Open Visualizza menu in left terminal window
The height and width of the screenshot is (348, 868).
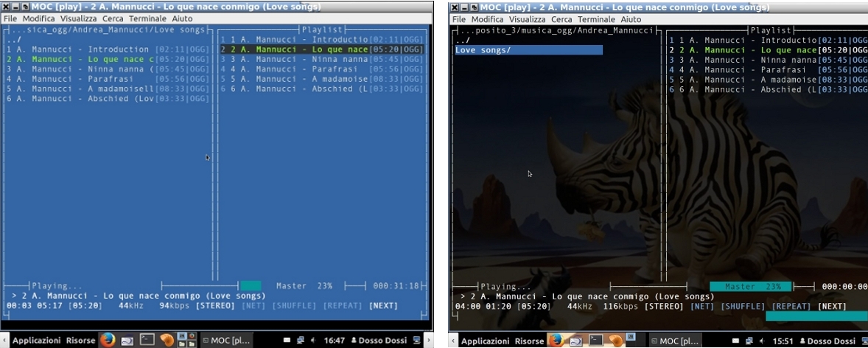tap(79, 18)
